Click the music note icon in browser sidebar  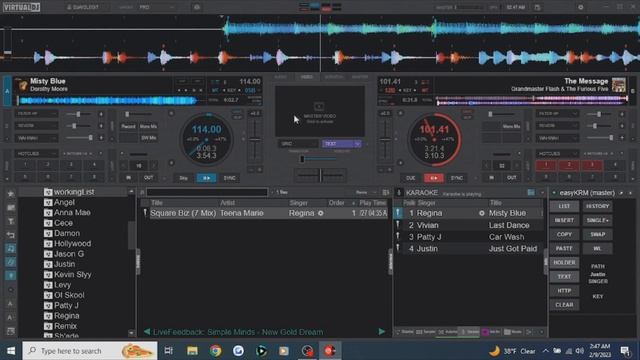click(11, 248)
